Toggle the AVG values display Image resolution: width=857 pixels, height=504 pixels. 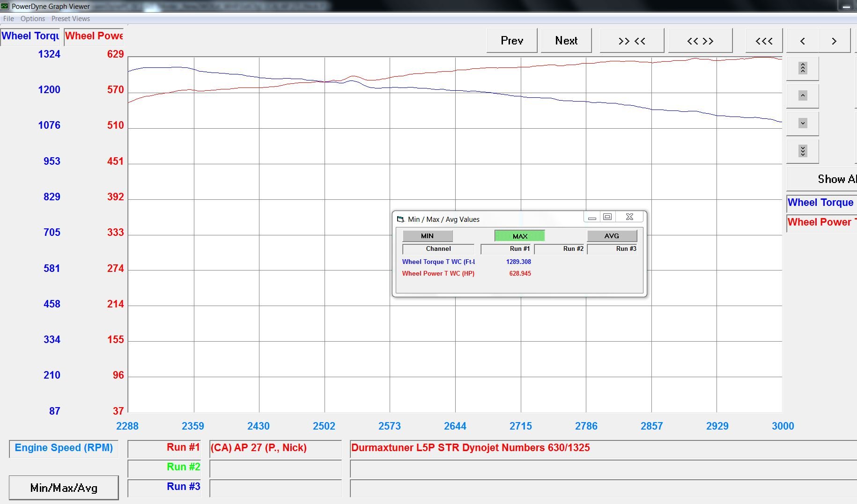(611, 235)
